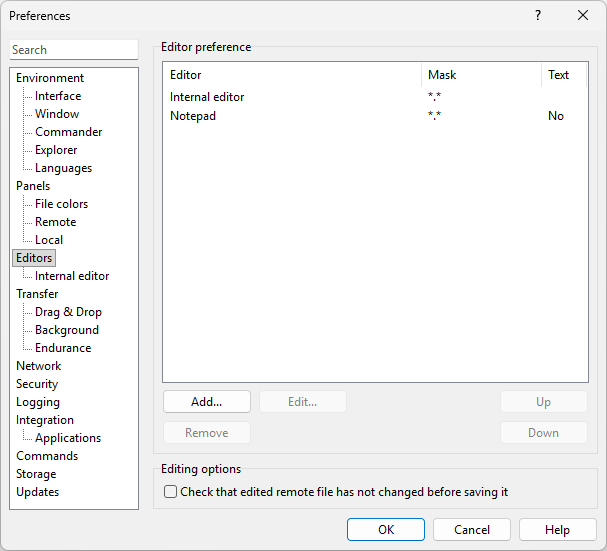The image size is (607, 551).
Task: Open Internal editor settings page
Action: point(72,276)
